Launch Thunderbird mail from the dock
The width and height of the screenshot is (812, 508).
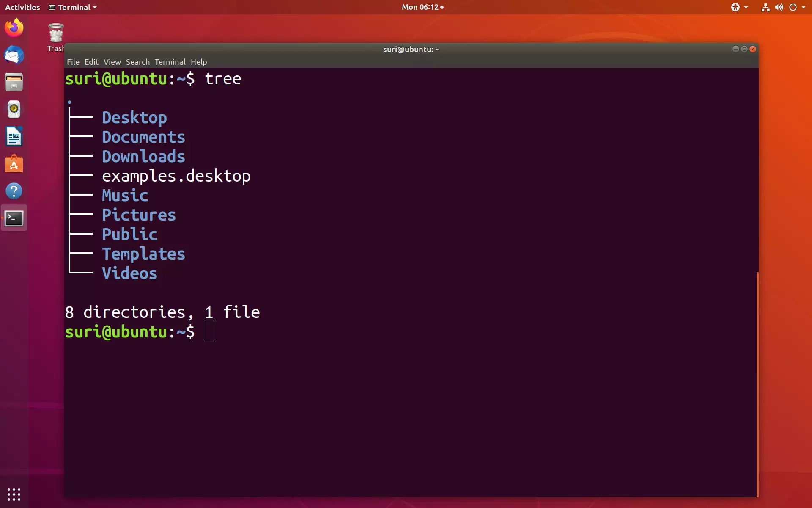pos(14,55)
